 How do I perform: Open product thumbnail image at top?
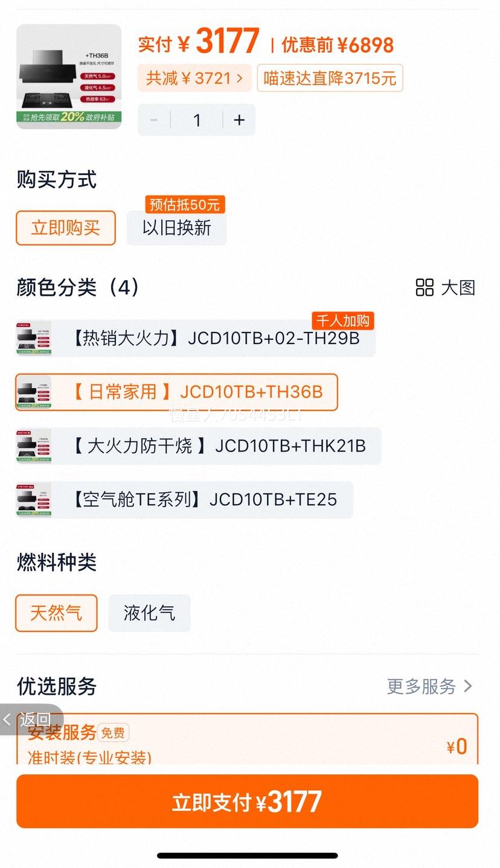click(x=69, y=76)
